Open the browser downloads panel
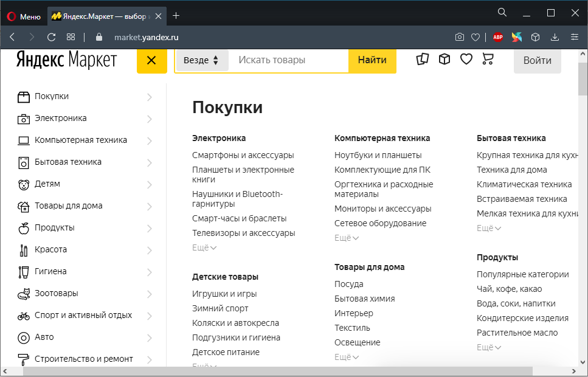This screenshot has width=588, height=377. 555,37
